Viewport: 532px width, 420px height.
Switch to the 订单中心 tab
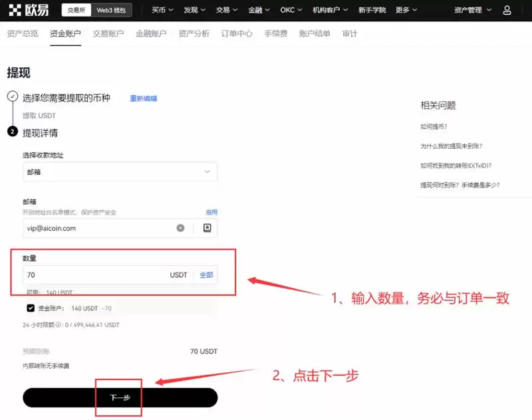[x=237, y=33]
